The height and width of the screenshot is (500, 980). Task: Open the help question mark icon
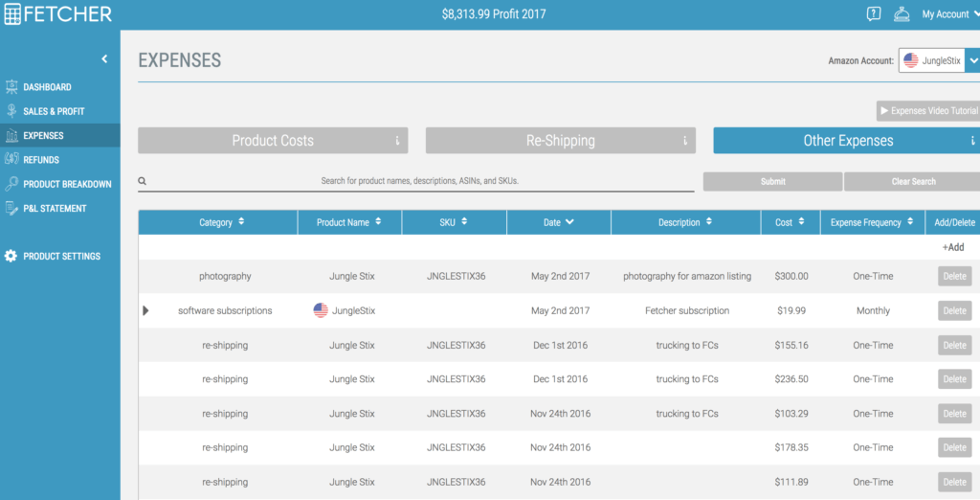click(874, 13)
